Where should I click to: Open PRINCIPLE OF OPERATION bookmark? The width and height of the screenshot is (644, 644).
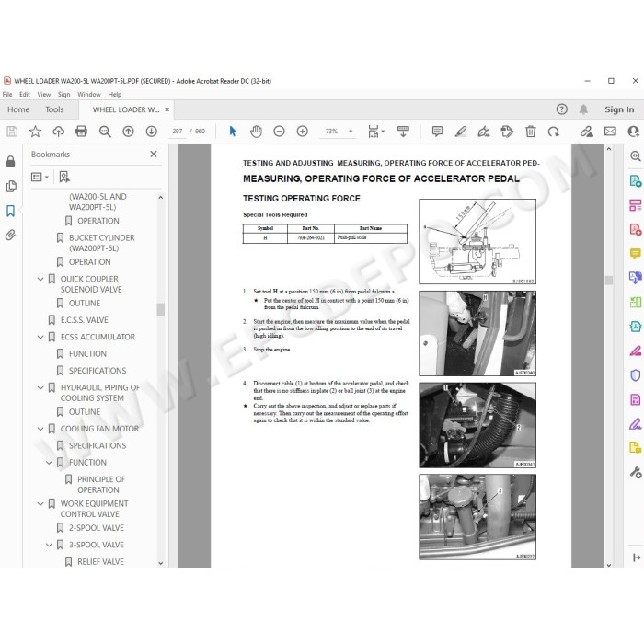click(101, 485)
